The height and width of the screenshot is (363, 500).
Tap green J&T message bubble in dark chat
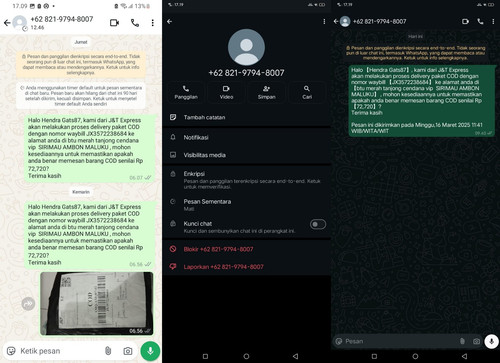pos(421,100)
